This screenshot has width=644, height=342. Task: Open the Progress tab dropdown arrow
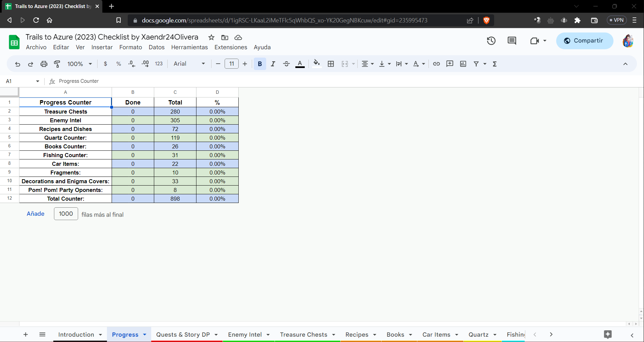(x=145, y=335)
